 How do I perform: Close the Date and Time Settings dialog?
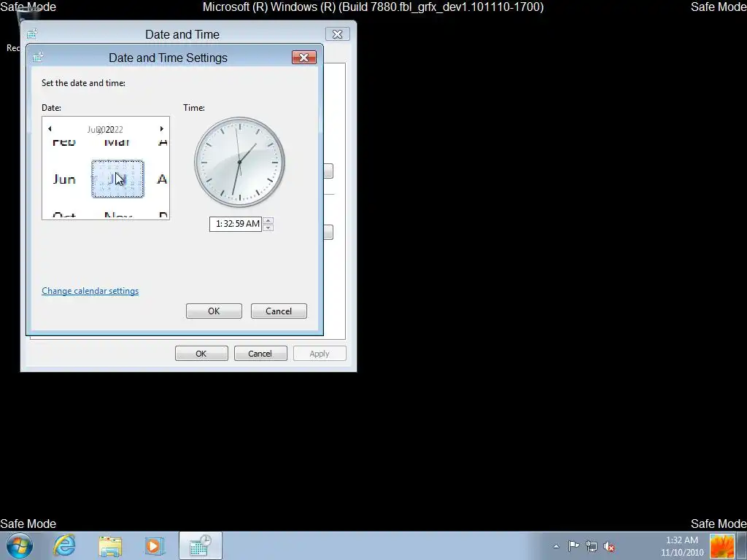(304, 58)
